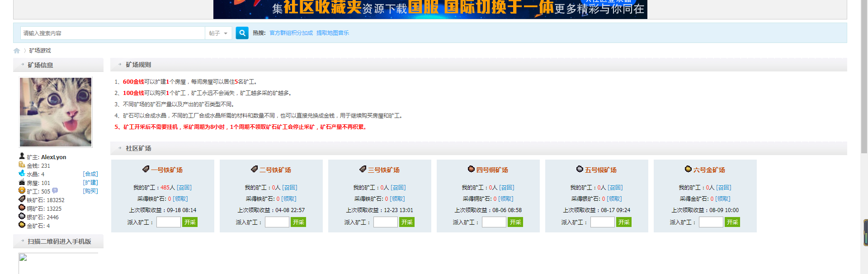Click the 扩建 link beside house count
Image resolution: width=868 pixels, height=274 pixels.
[x=90, y=183]
